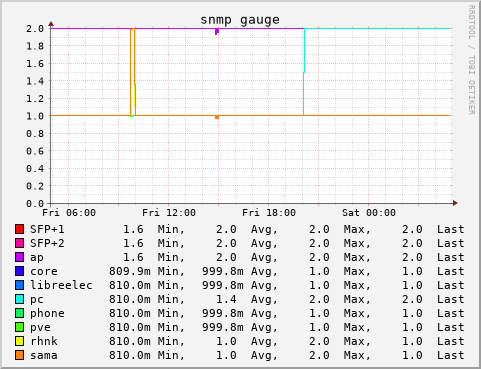The image size is (481, 369).
Task: Click the pink SFP+2 legend swatch
Action: (x=19, y=243)
